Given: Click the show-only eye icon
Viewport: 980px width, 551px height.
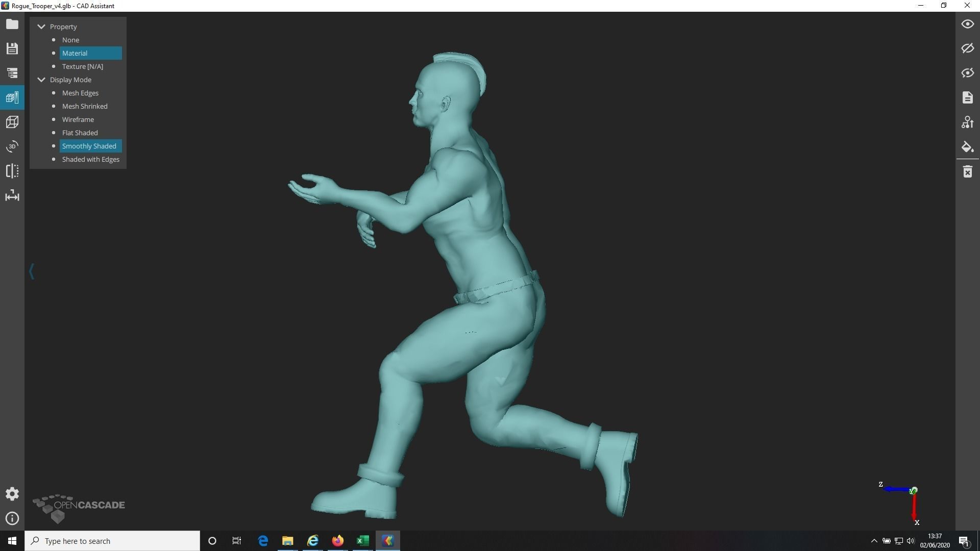Looking at the screenshot, I should click(967, 73).
